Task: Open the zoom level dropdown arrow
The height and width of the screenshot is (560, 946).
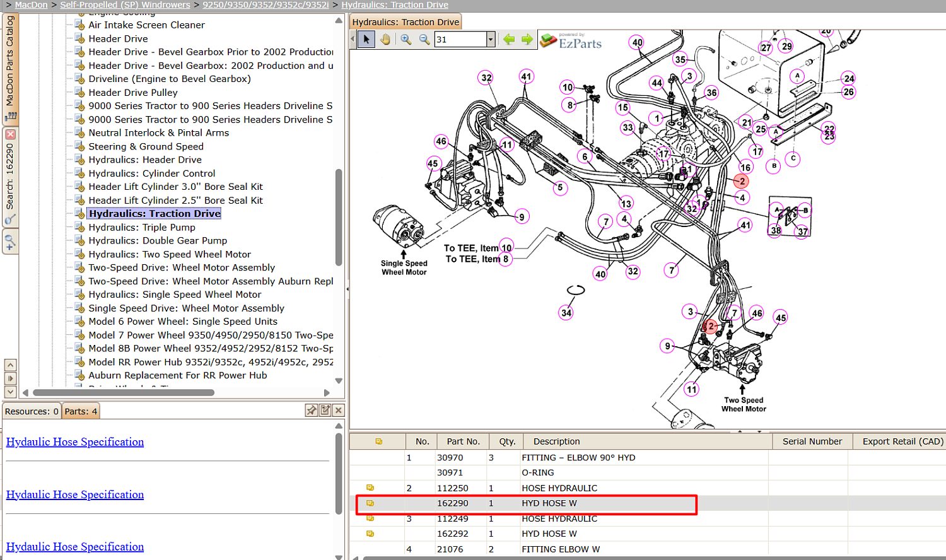Action: [490, 39]
